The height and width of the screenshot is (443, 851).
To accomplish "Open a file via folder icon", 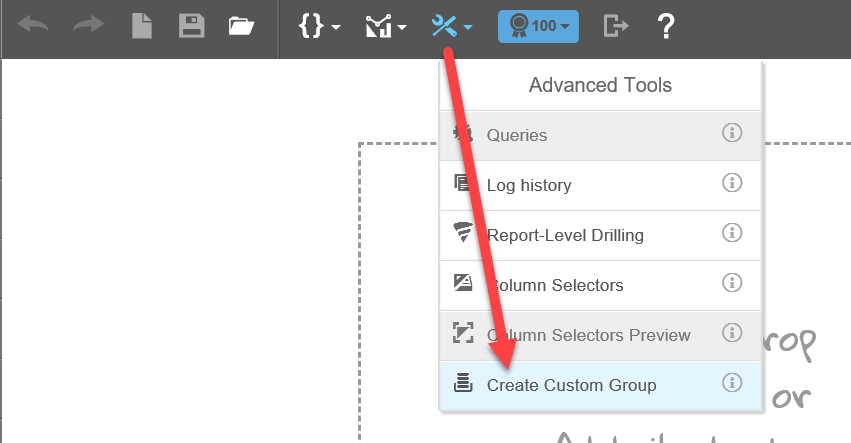I will [x=241, y=26].
